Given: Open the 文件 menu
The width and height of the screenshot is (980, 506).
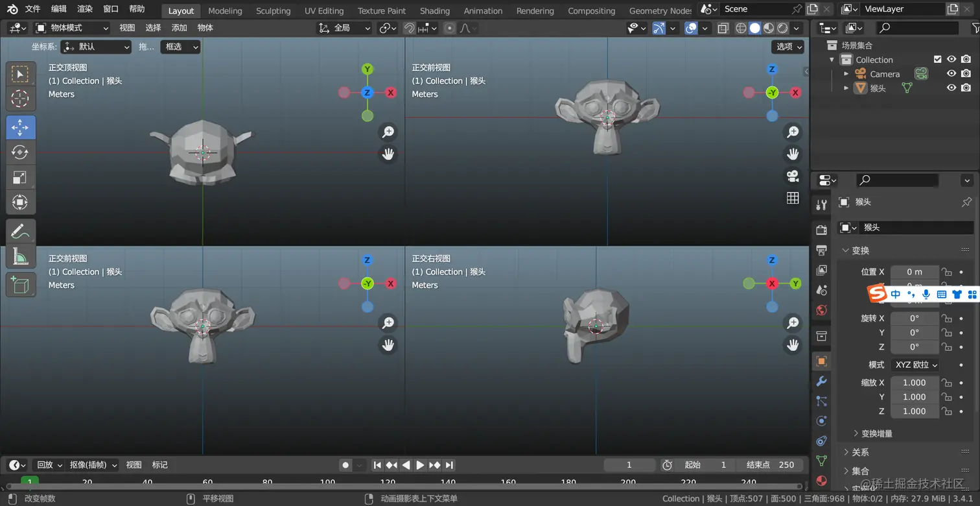Looking at the screenshot, I should 33,9.
